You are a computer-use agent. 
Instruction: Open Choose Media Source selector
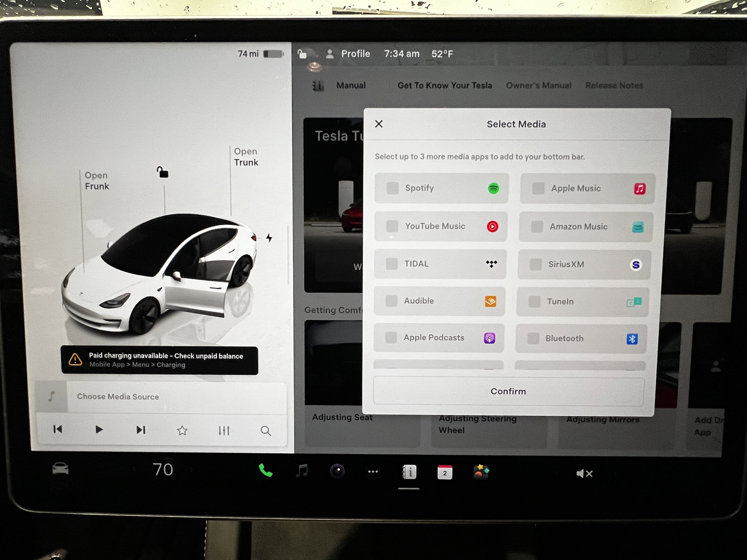tap(118, 397)
